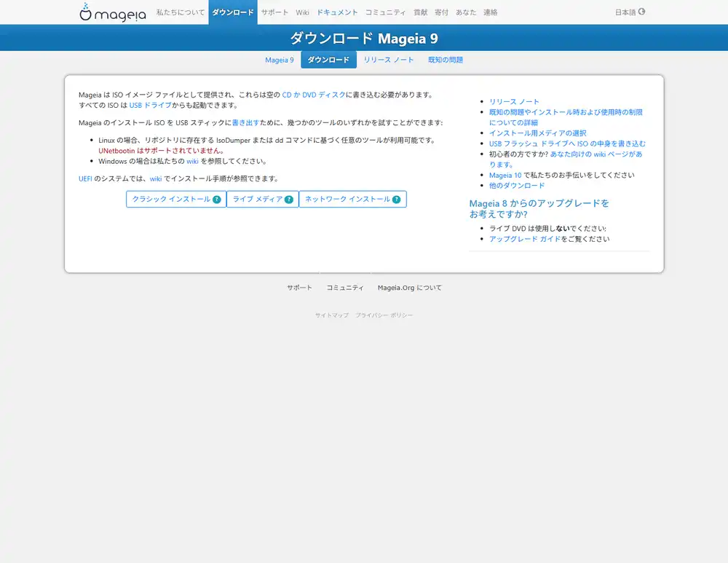Open the UEFI link
The height and width of the screenshot is (563, 728).
click(x=85, y=178)
